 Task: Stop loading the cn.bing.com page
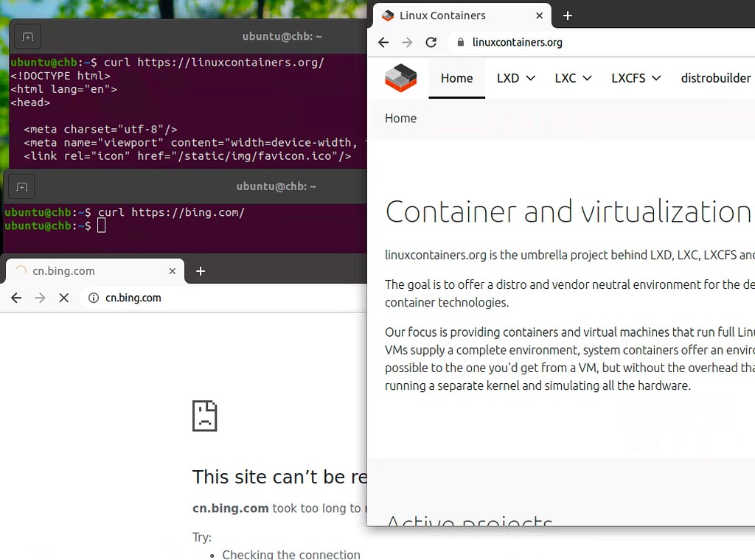click(x=64, y=298)
